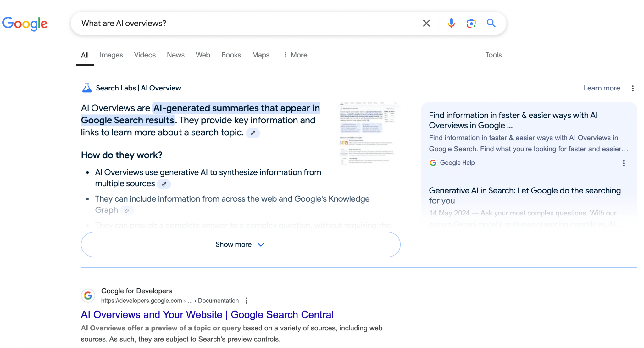The image size is (644, 348).
Task: Open the three-dot menu beside Learn more
Action: coord(633,88)
